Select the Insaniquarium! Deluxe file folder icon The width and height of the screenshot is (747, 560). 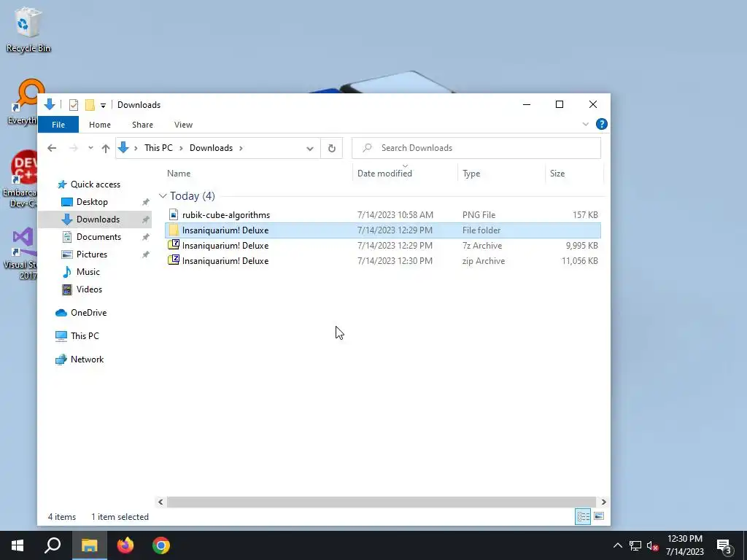(174, 230)
